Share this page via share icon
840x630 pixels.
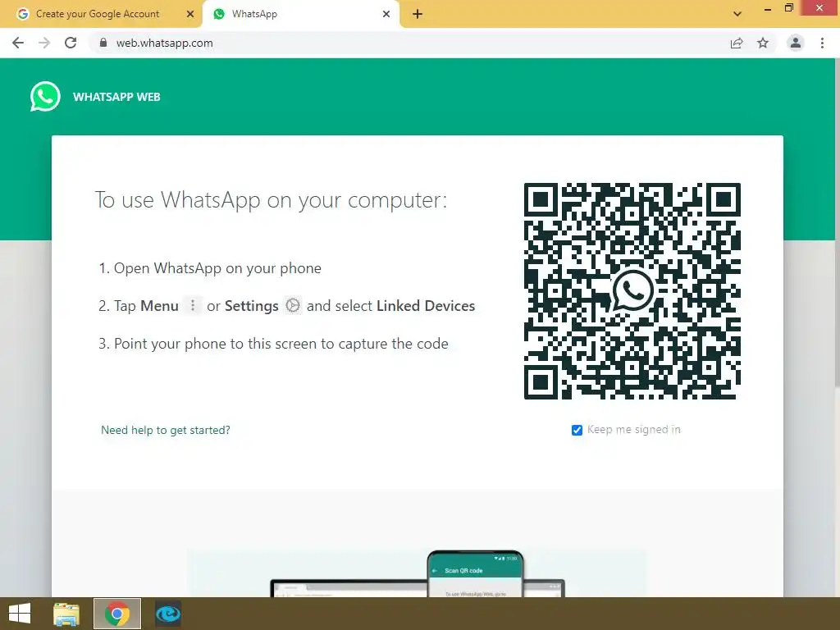click(737, 43)
